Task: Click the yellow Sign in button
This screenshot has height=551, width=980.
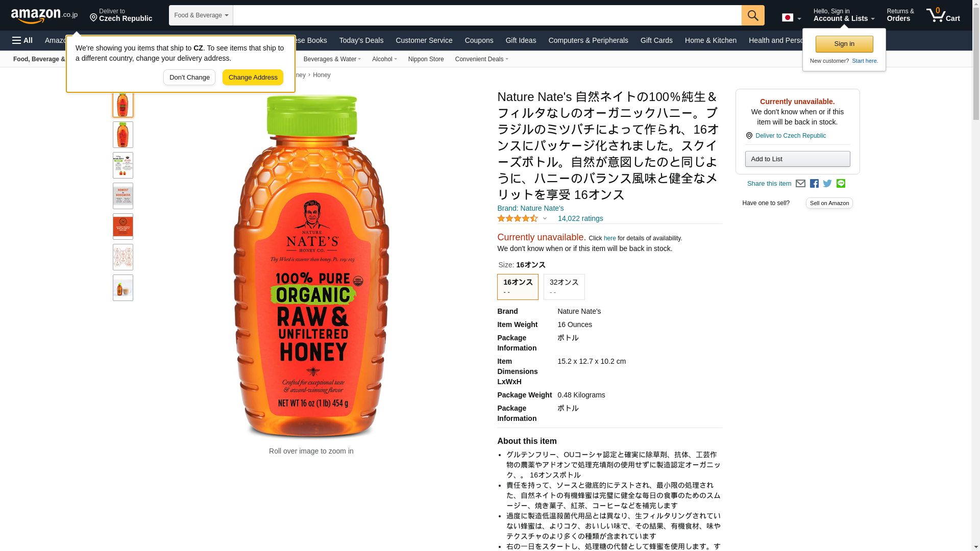Action: click(844, 44)
